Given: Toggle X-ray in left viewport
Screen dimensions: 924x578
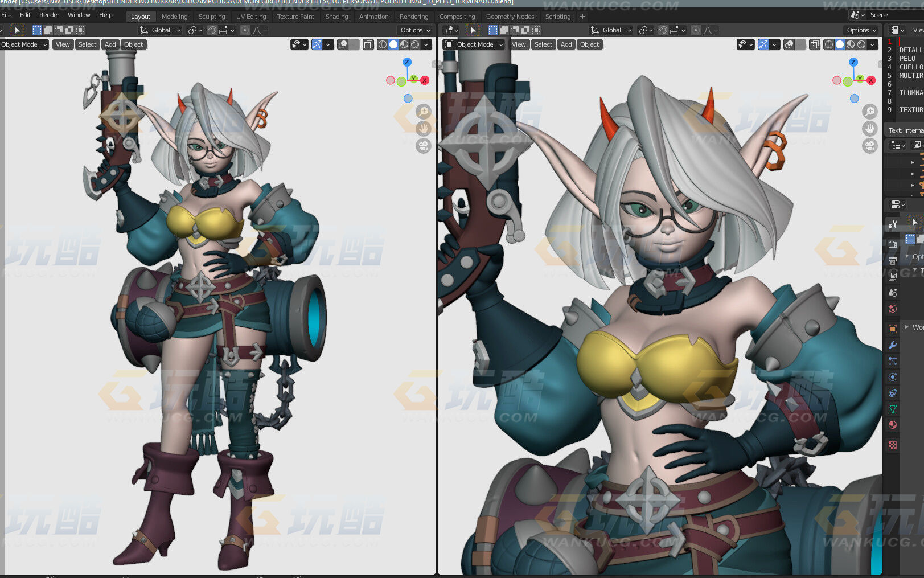Looking at the screenshot, I should click(368, 44).
